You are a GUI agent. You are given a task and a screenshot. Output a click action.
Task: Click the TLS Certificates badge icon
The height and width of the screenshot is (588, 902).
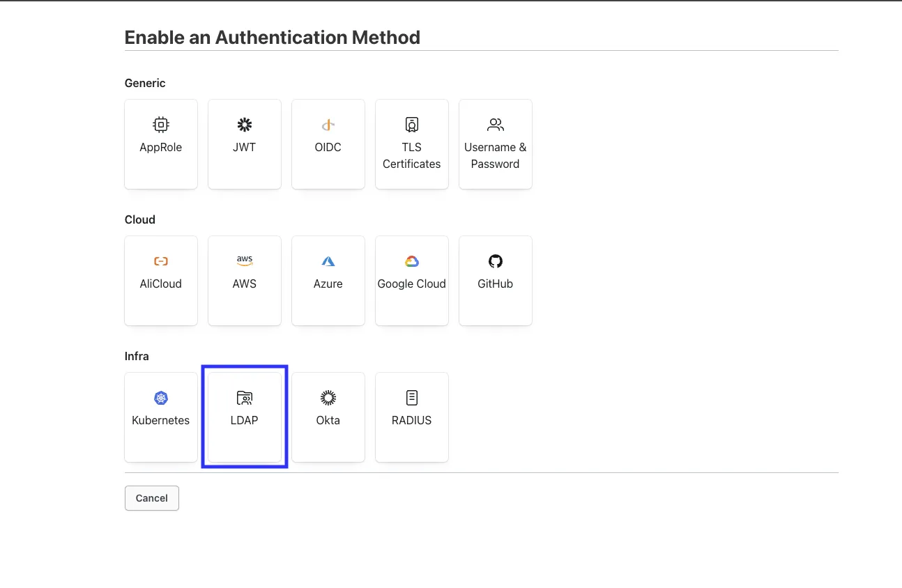(x=412, y=125)
